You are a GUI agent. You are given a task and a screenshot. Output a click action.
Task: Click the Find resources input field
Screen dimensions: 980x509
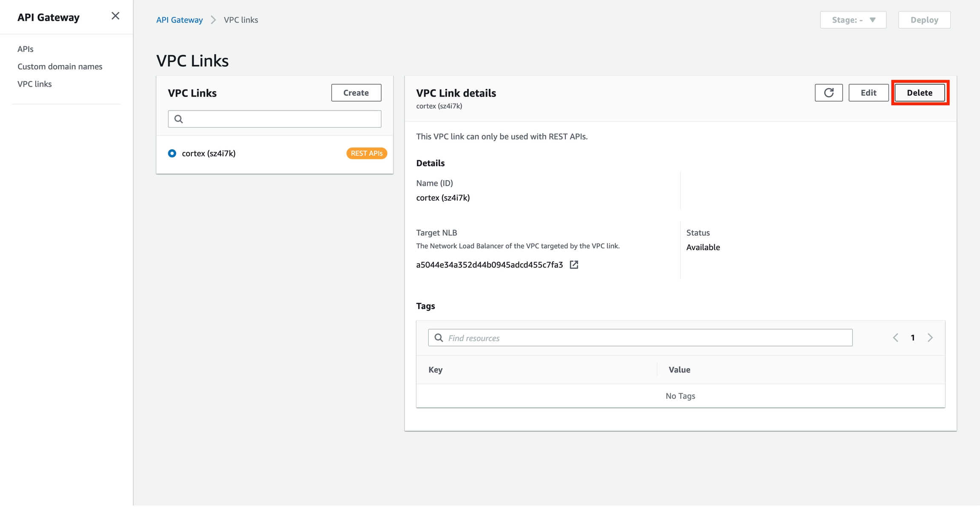647,338
